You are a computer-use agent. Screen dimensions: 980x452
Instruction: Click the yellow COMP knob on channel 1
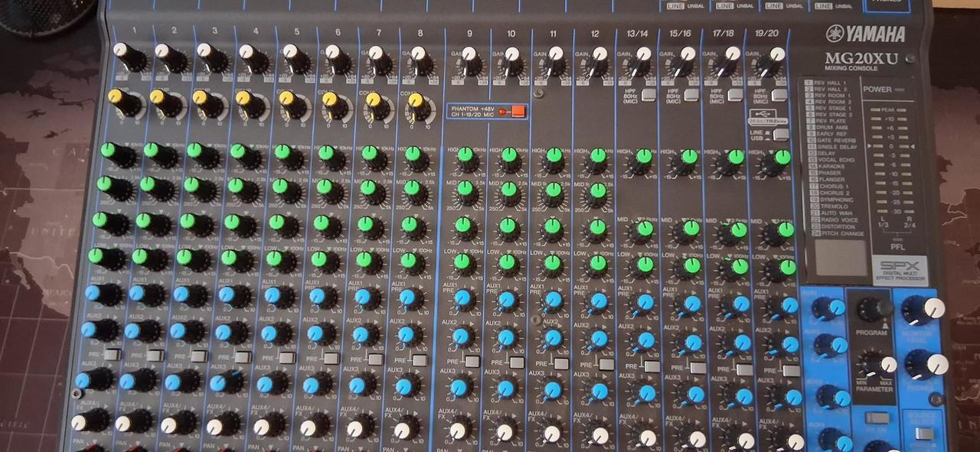coord(118,98)
